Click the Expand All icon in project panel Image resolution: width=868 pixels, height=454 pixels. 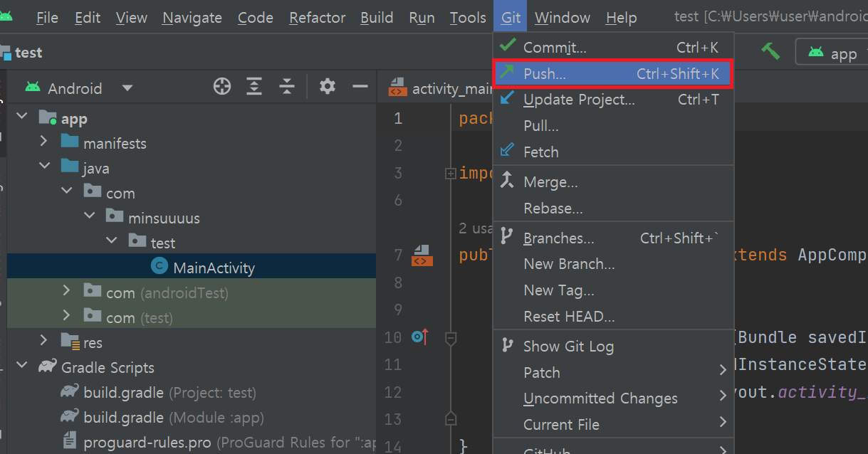[254, 87]
